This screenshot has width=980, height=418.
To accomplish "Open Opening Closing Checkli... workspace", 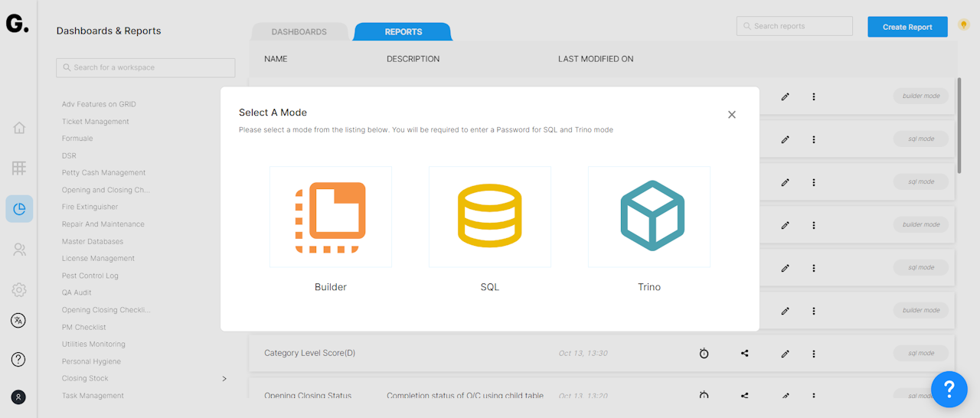I will coord(106,310).
